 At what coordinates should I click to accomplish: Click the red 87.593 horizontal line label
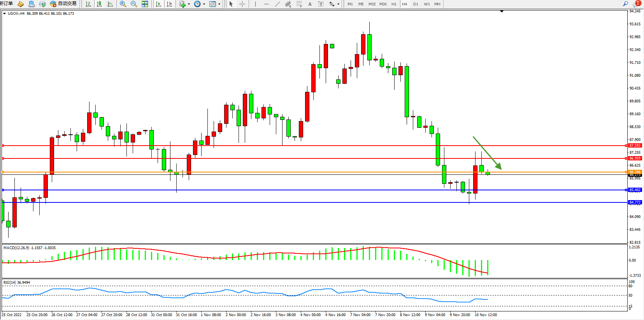635,146
